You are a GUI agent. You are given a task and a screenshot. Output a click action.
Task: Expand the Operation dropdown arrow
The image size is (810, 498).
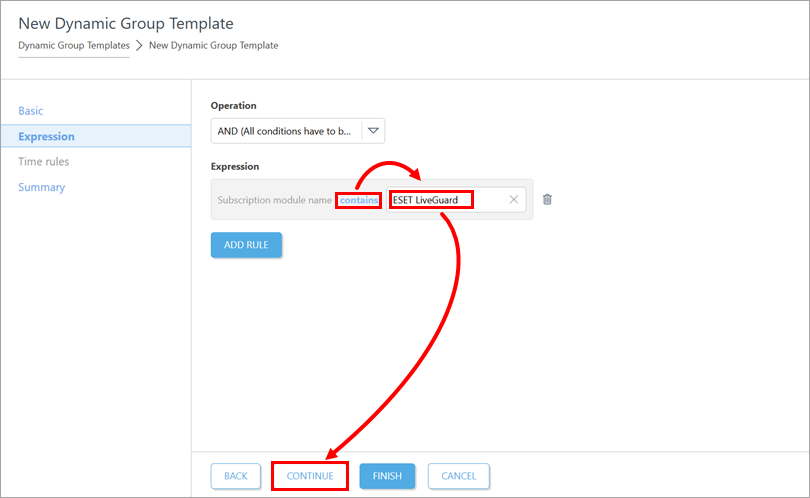[373, 130]
